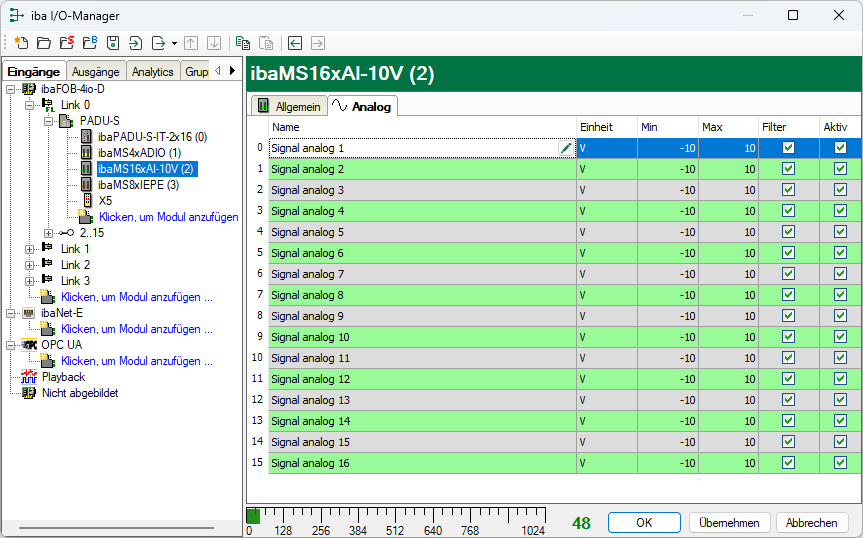Toggle Aktiv checkbox for Signal analog 5
This screenshot has height=538, width=863.
[840, 232]
